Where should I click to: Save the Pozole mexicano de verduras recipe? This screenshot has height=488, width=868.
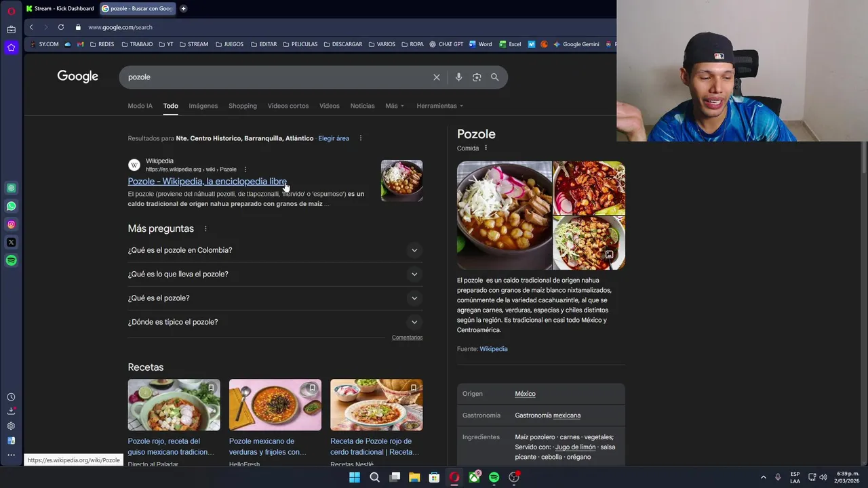click(x=312, y=388)
